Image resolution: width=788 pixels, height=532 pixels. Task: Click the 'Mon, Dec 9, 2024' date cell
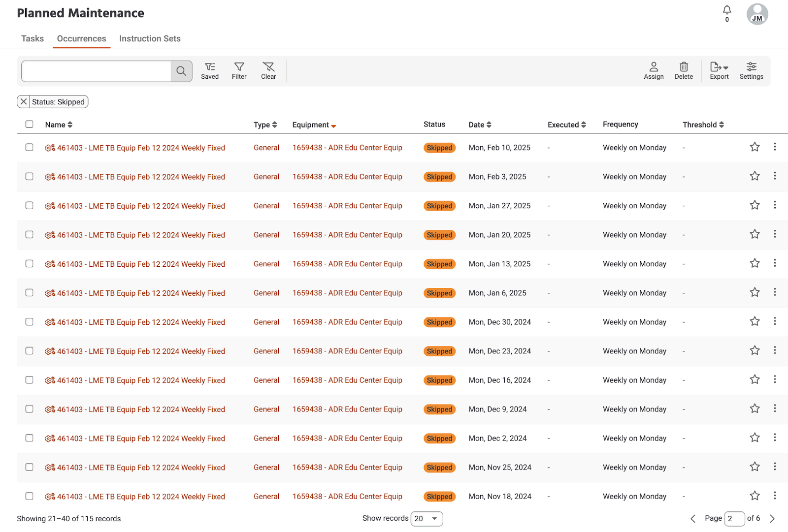click(497, 409)
